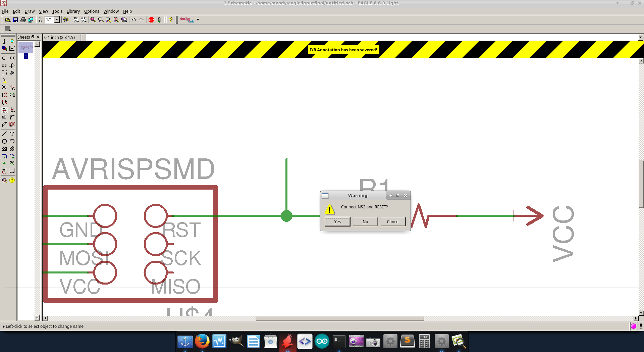Redraw the view with the redraw magnifier

pyautogui.click(x=116, y=20)
